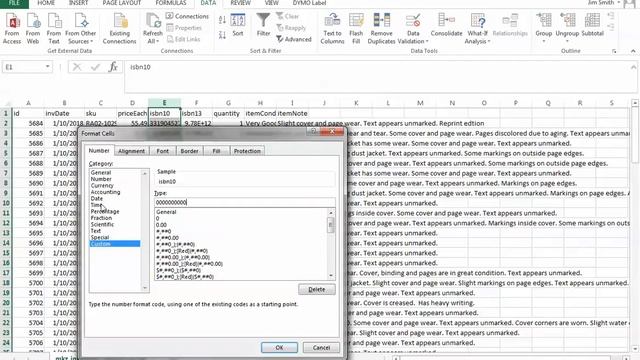Viewport: 640px width, 360px height.
Task: Click Existing Connections icon
Action: pos(120,28)
